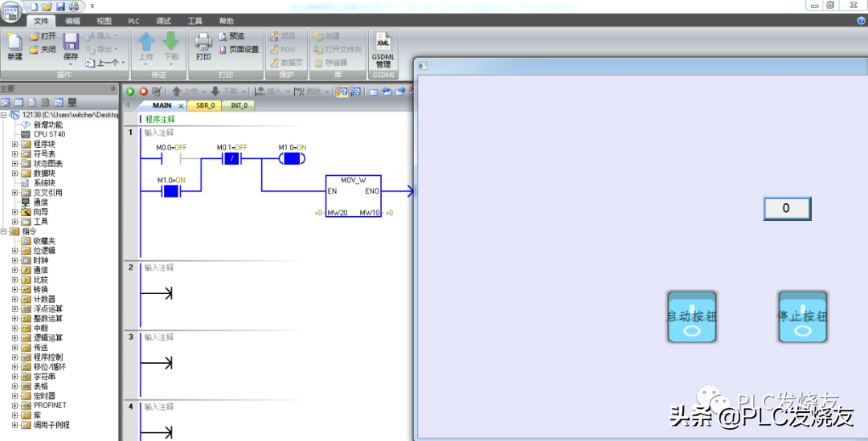Click the 打印 printer icon in ribbon
The height and width of the screenshot is (441, 868).
pyautogui.click(x=203, y=46)
